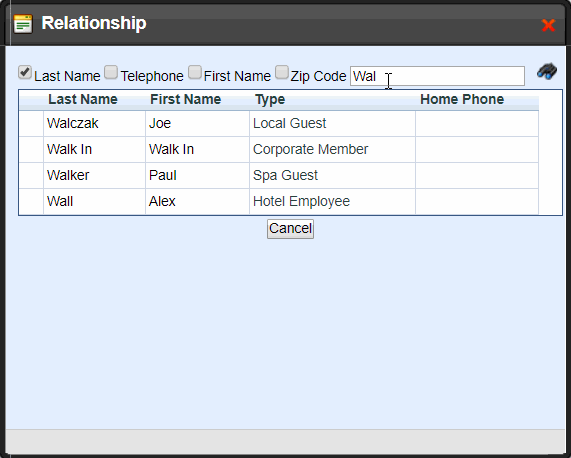
Task: Click the search text field containing Wal
Action: point(437,76)
